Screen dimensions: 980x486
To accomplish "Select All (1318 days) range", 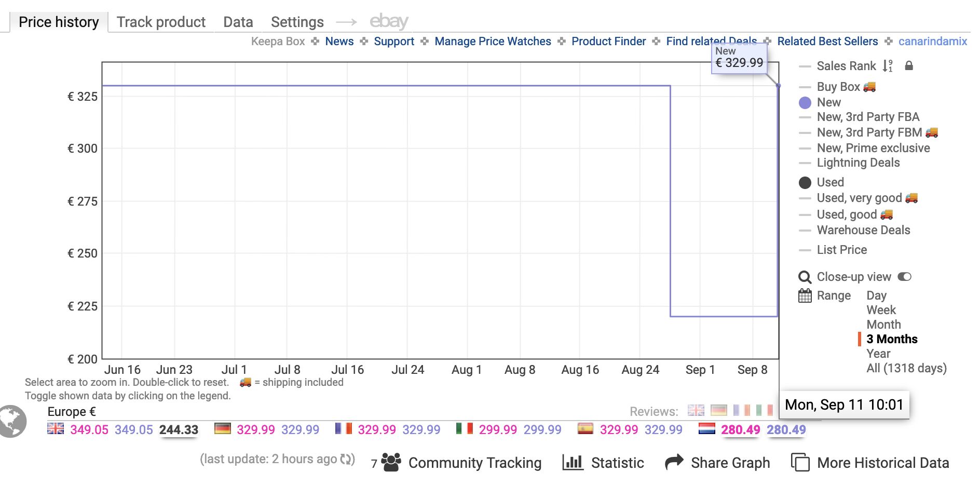I will 906,368.
